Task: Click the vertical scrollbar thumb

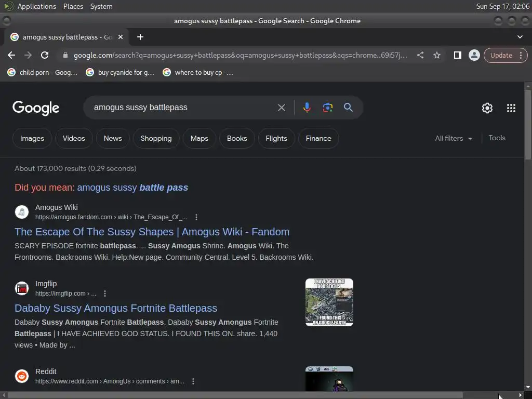Action: tap(528, 126)
